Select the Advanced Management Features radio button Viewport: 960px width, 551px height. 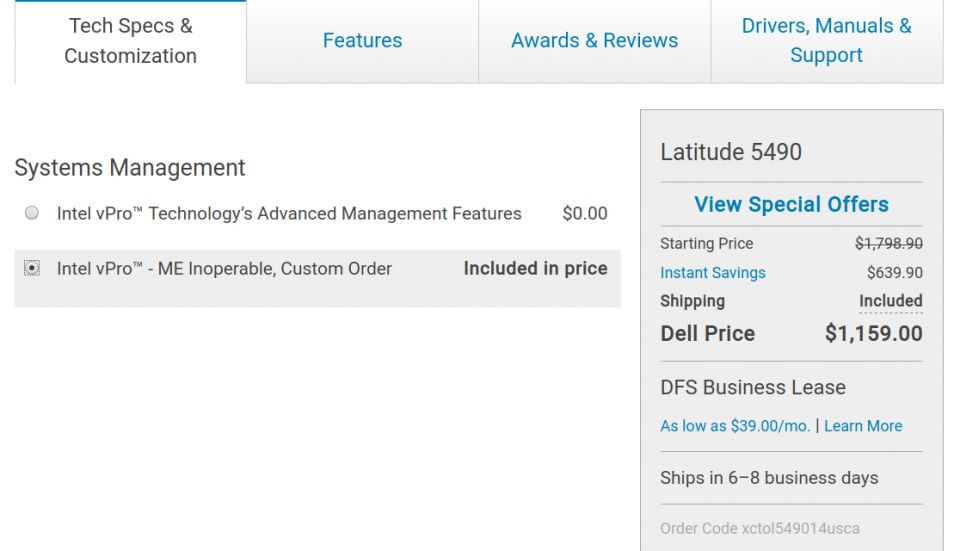coord(32,213)
